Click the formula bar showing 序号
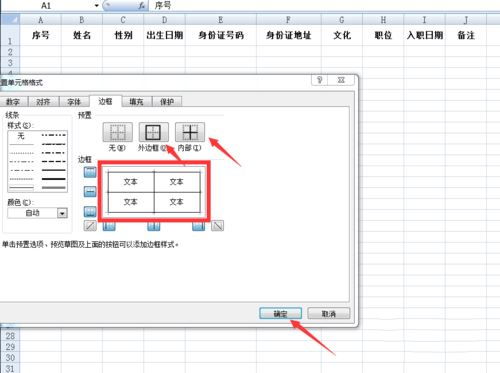Image resolution: width=500 pixels, height=373 pixels. (325, 5)
